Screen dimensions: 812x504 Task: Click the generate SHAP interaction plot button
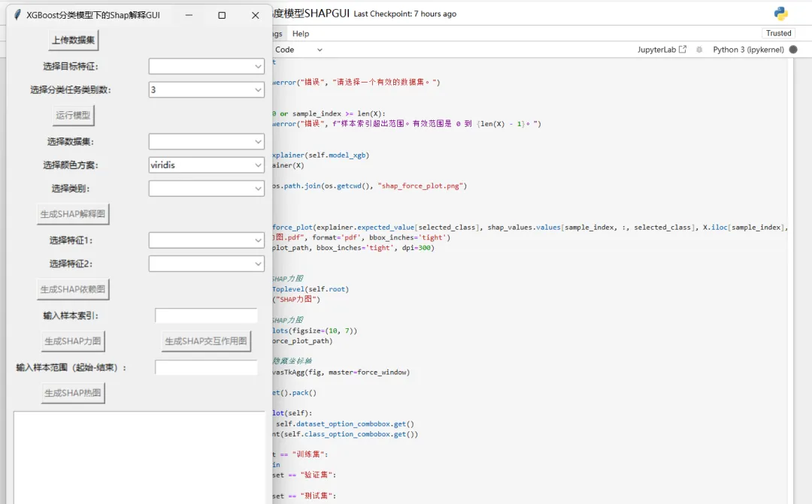pos(206,341)
